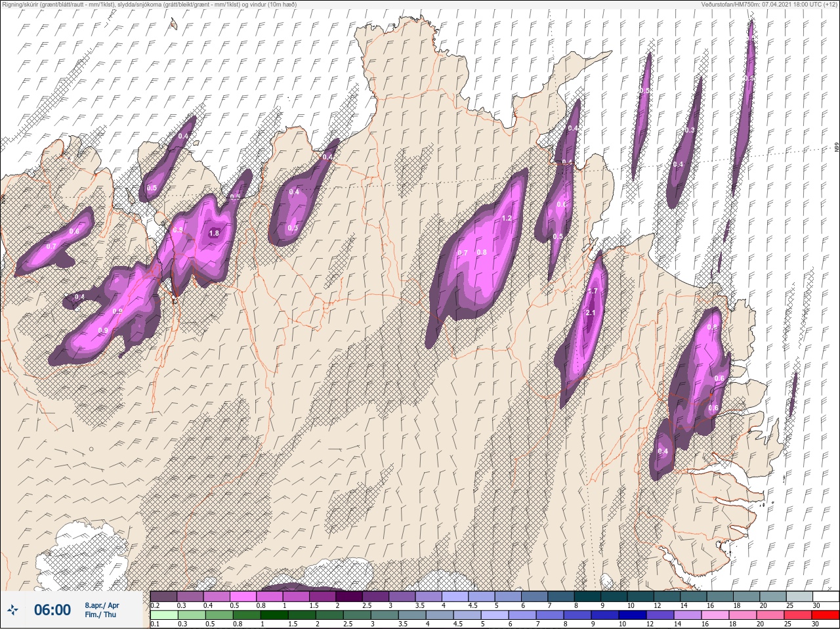
Task: Click the 1.7 precipitation value on the map
Action: 593,291
